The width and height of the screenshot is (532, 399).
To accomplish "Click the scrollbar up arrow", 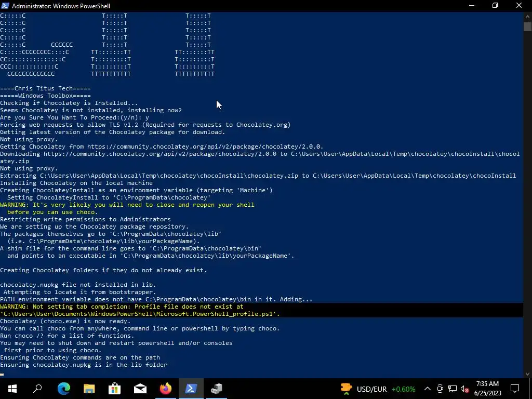I will 528,16.
